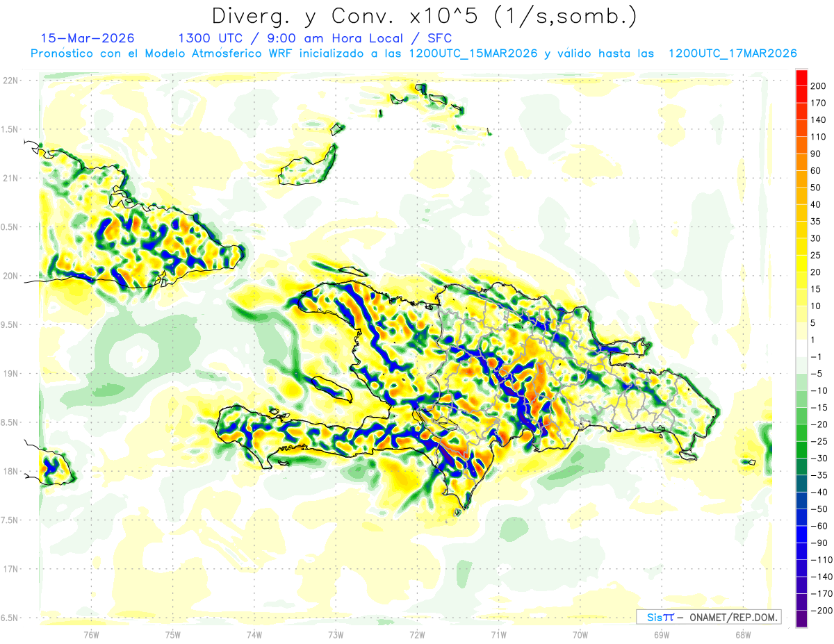
Task: Click the '75W' longitude label
Action: click(x=173, y=634)
